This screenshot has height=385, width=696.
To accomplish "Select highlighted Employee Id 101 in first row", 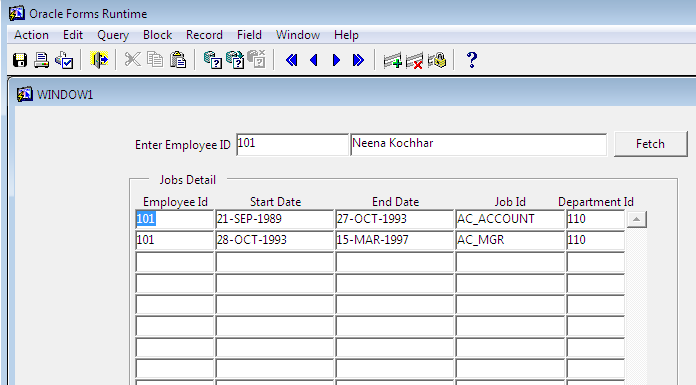I will tap(174, 219).
